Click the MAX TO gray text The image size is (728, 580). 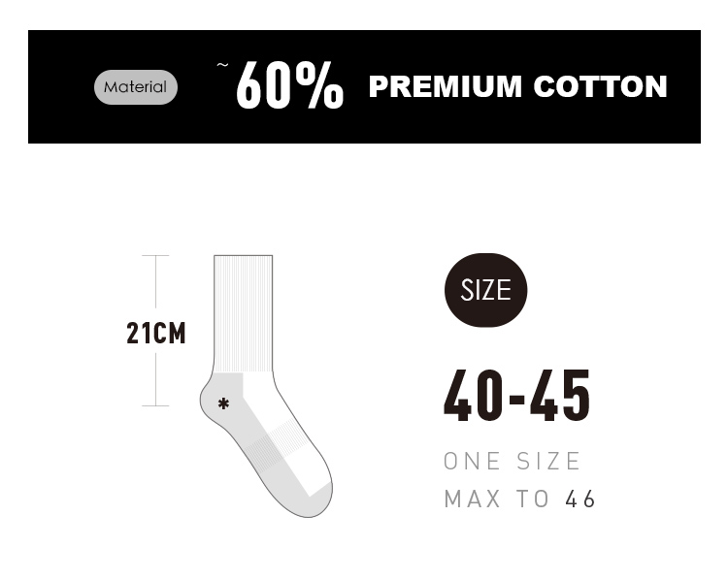[x=496, y=499]
